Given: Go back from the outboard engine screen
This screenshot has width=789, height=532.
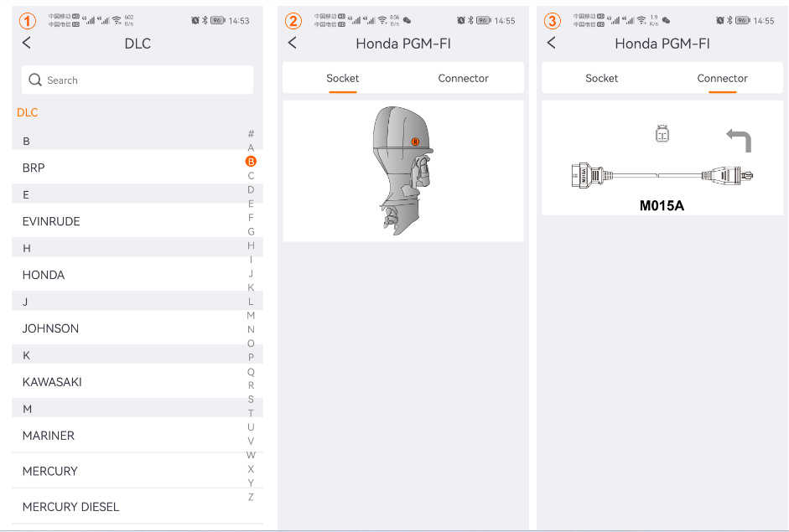Looking at the screenshot, I should point(293,43).
